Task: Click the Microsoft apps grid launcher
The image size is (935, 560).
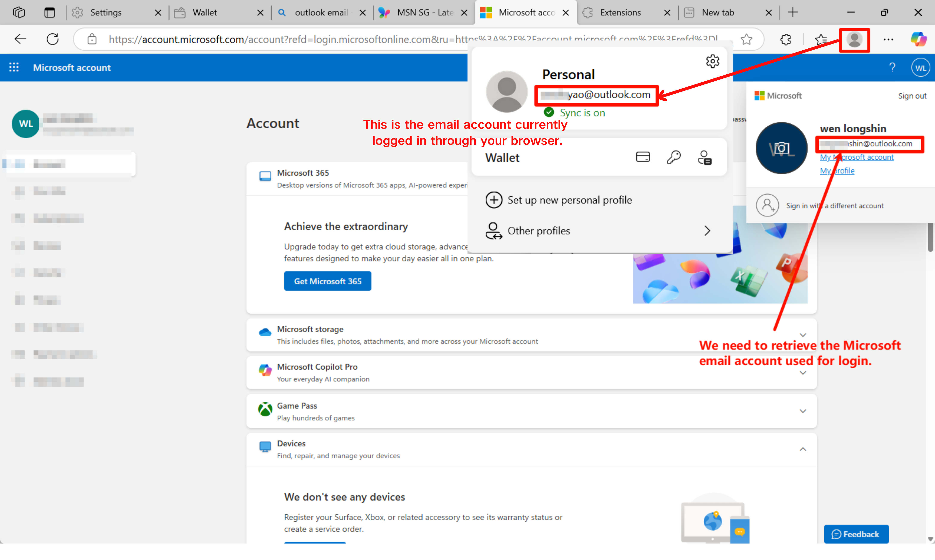Action: click(x=14, y=68)
